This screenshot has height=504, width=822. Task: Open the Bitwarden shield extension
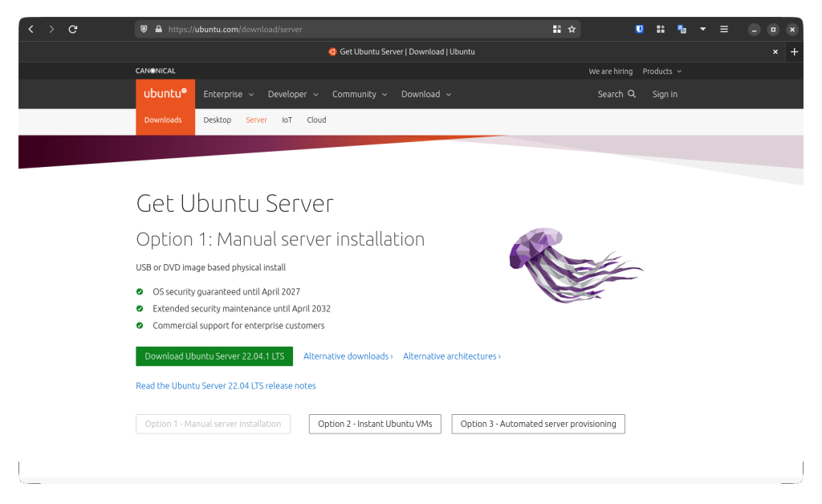pos(639,30)
